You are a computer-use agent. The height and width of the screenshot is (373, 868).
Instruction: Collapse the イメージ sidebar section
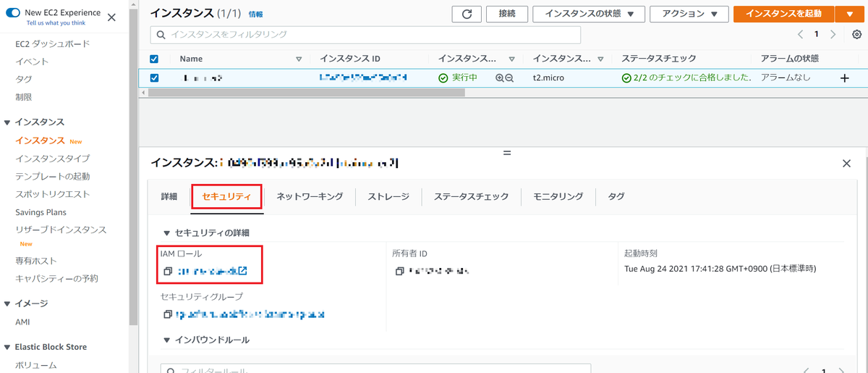pyautogui.click(x=7, y=303)
